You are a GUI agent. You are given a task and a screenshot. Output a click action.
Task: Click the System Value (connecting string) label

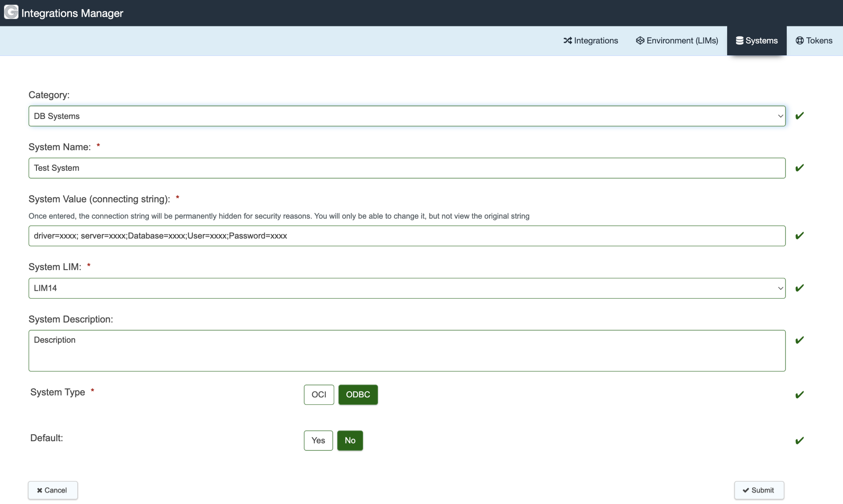(x=99, y=199)
